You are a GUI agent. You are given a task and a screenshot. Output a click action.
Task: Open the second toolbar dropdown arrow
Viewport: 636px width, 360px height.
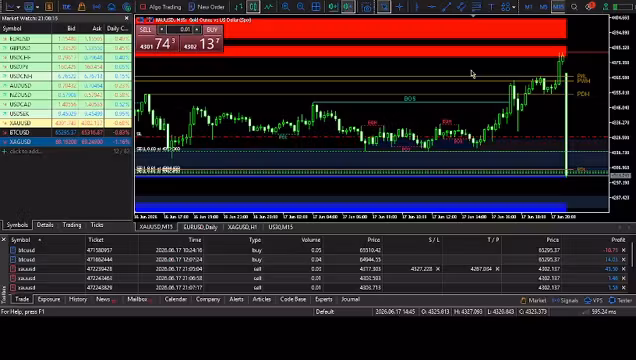coord(37,7)
